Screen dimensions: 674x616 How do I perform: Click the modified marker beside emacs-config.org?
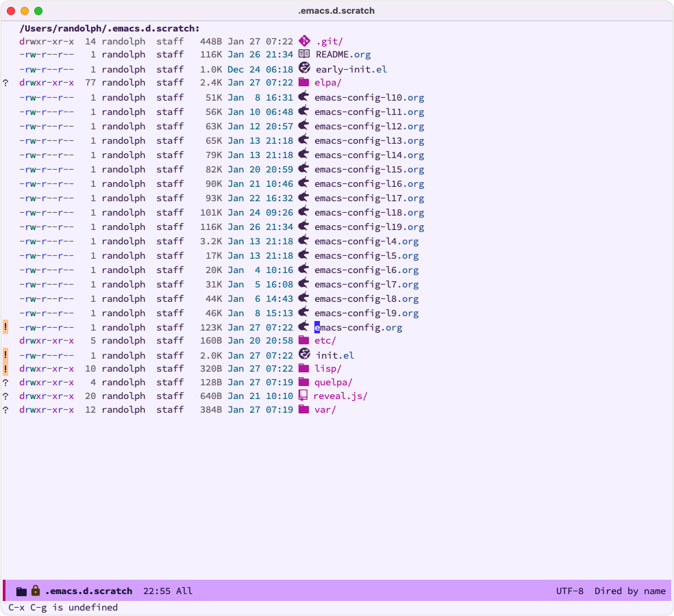click(x=5, y=327)
